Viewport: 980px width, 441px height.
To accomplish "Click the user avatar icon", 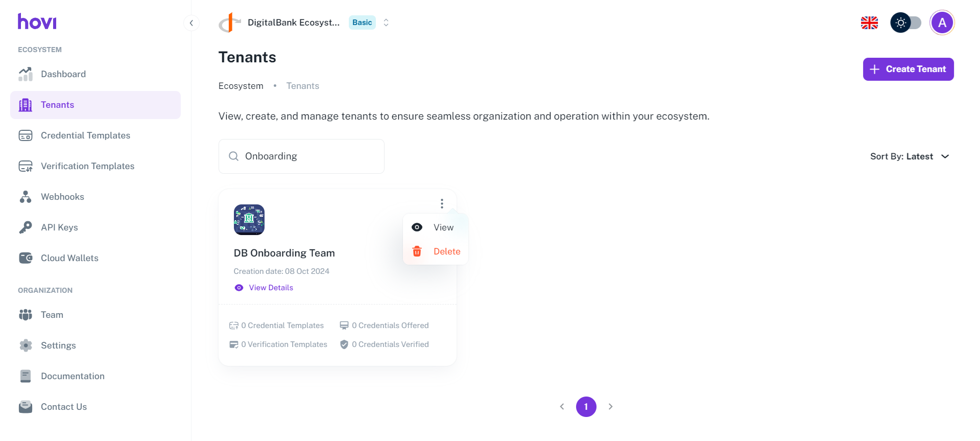I will [942, 22].
